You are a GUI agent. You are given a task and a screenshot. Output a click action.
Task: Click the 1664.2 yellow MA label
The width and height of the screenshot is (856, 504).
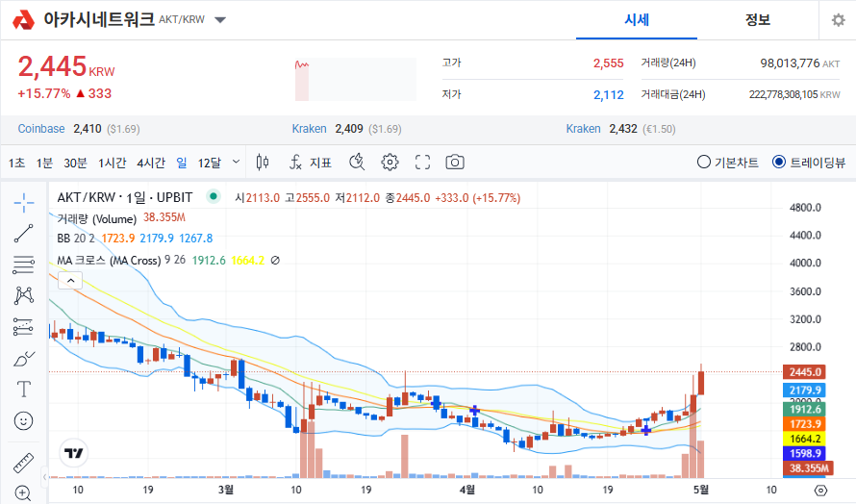point(804,439)
